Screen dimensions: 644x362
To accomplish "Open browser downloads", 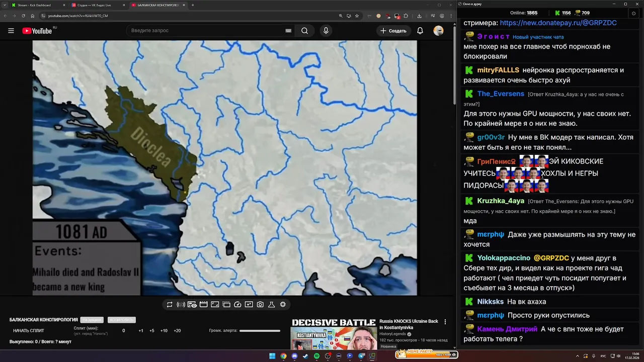I will [x=419, y=16].
